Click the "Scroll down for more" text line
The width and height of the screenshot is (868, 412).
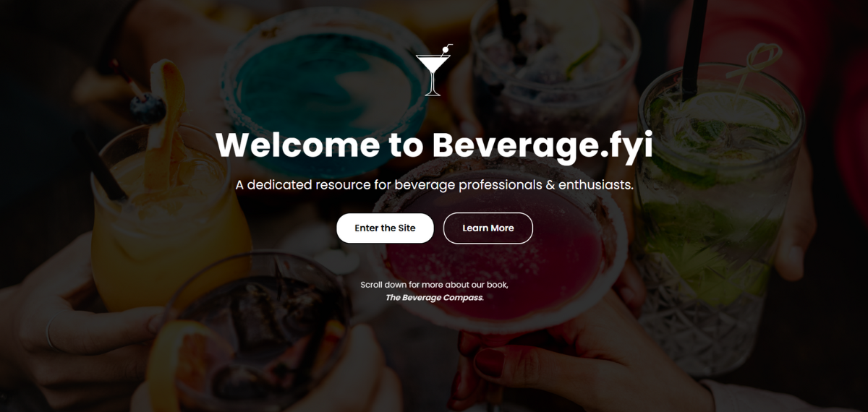point(434,285)
